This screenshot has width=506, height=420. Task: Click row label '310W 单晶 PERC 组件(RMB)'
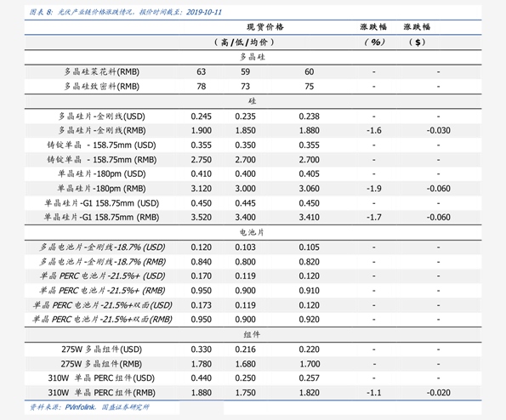[x=102, y=393]
